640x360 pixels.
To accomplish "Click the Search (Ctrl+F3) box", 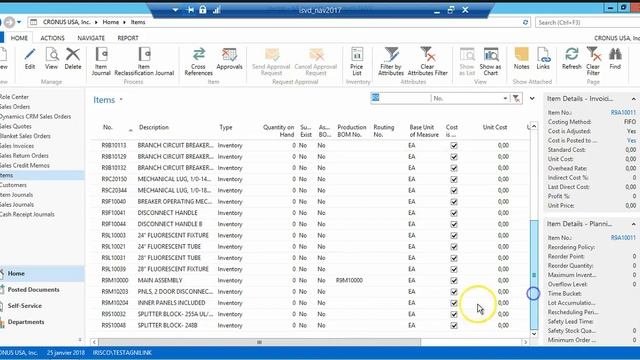I will 587,22.
